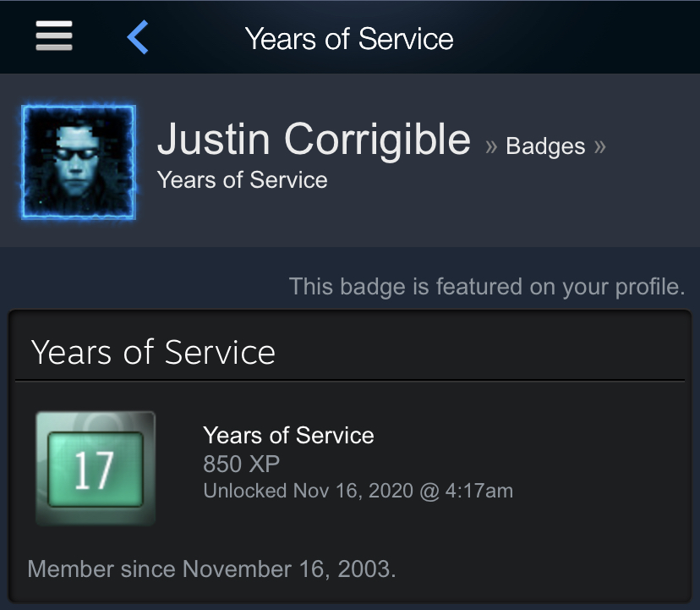The image size is (700, 610).
Task: Click the green 17 years badge icon
Action: tap(95, 469)
